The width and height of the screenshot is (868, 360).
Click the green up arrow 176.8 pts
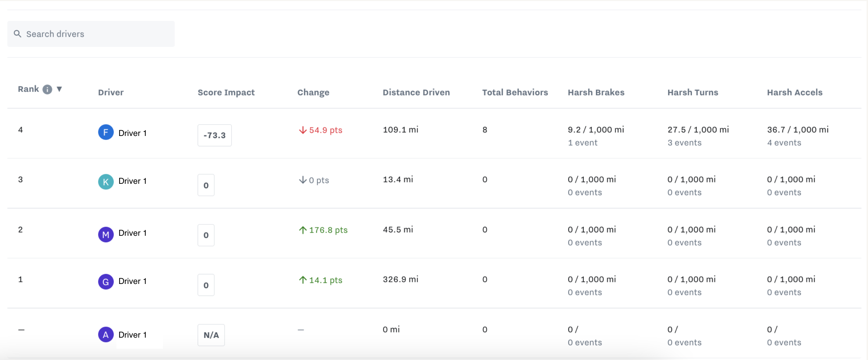coord(323,230)
